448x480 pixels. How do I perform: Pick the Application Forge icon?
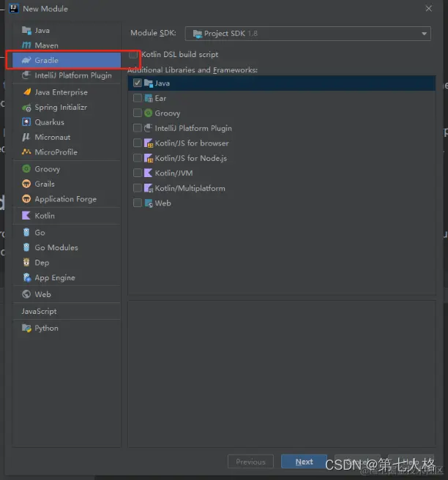click(26, 199)
